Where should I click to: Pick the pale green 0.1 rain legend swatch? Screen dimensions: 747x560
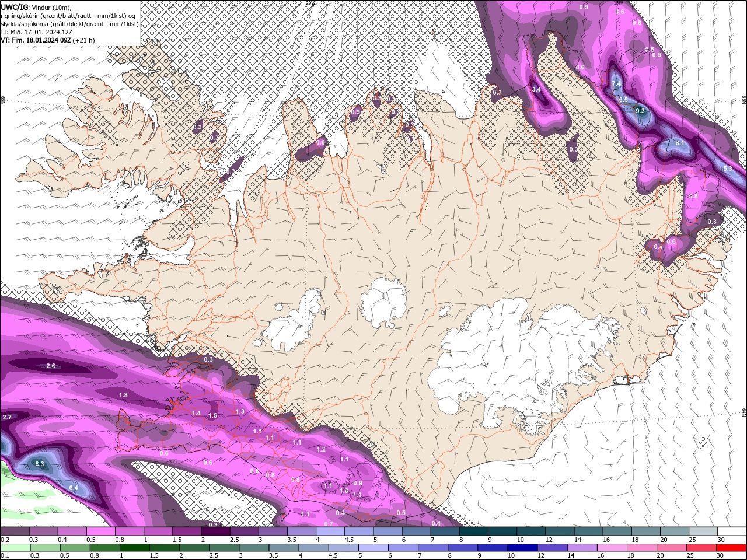click(x=15, y=548)
